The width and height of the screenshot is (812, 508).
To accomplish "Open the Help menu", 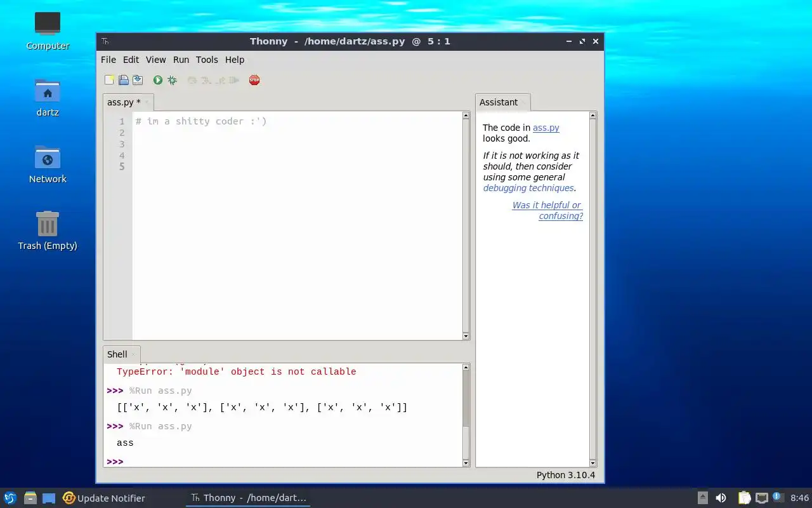I will [x=235, y=60].
